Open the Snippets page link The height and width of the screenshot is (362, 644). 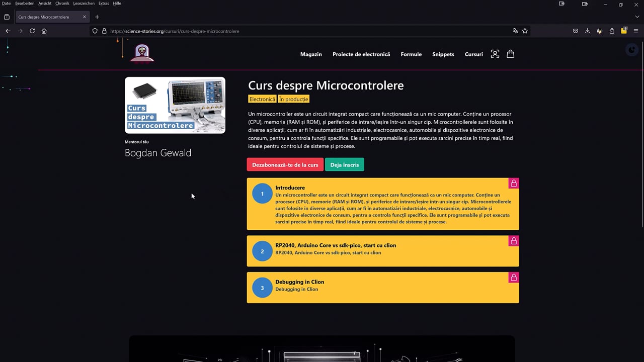pos(443,54)
